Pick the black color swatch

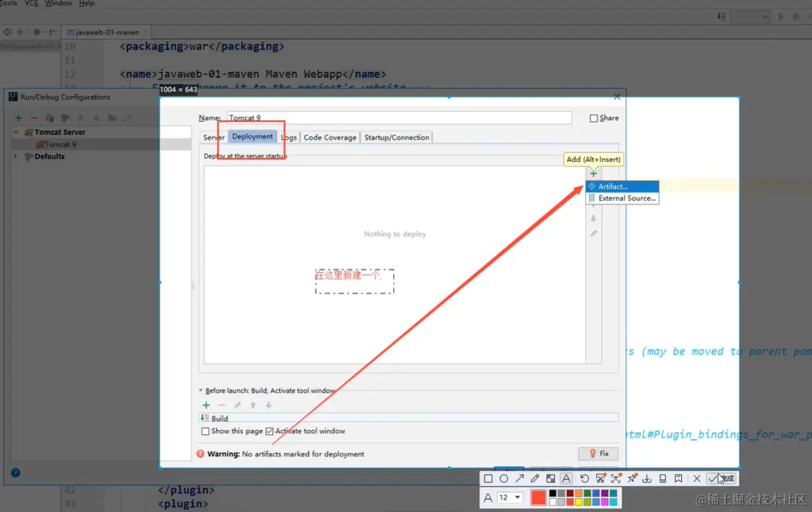552,493
